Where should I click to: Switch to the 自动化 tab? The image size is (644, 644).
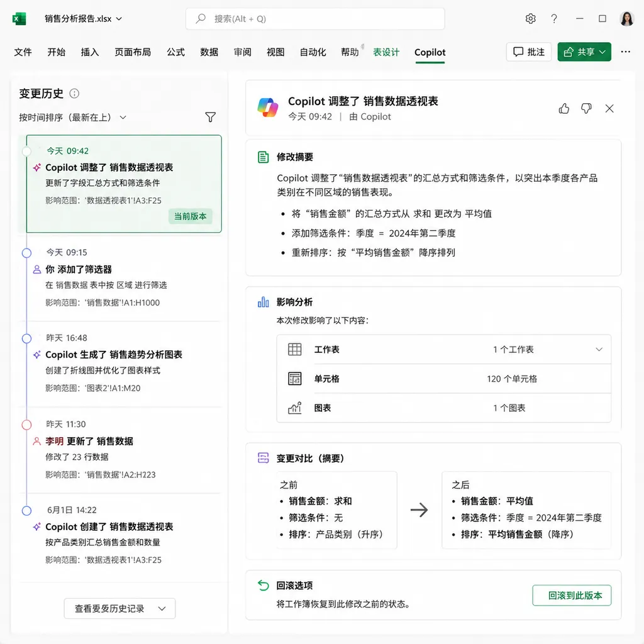[x=313, y=52]
